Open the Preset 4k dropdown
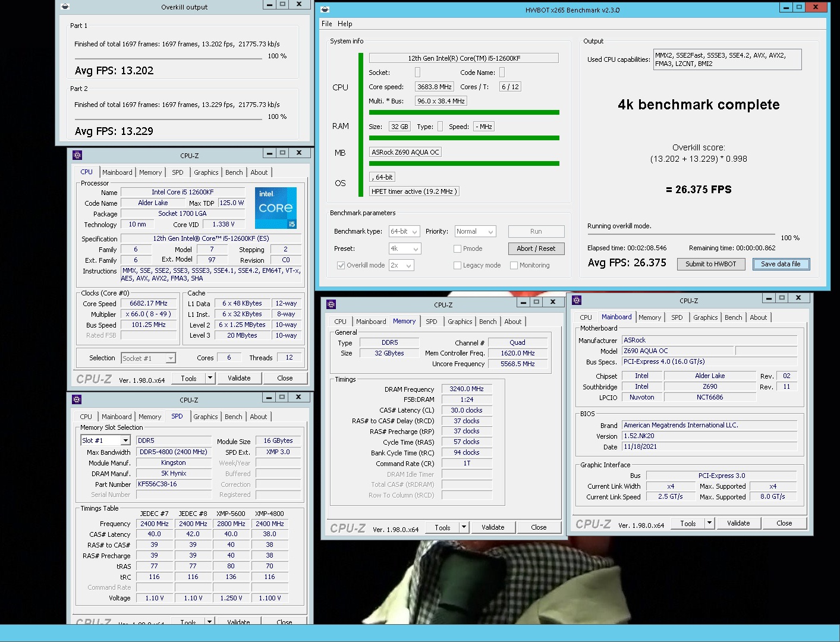840x642 pixels. [405, 248]
